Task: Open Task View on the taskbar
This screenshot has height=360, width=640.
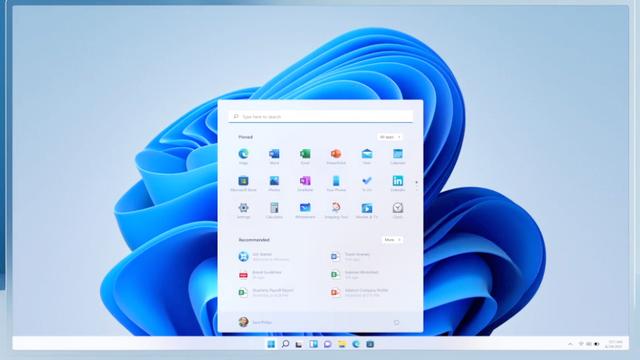Action: (x=299, y=344)
